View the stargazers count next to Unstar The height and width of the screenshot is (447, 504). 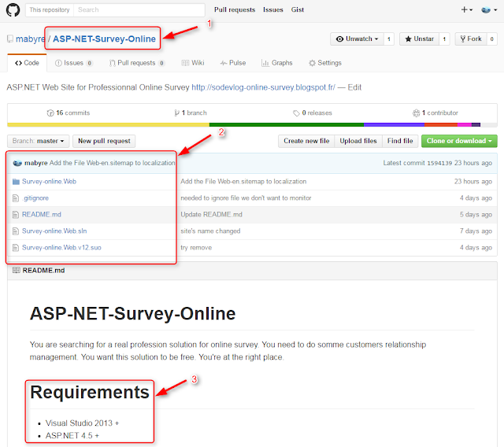point(444,39)
